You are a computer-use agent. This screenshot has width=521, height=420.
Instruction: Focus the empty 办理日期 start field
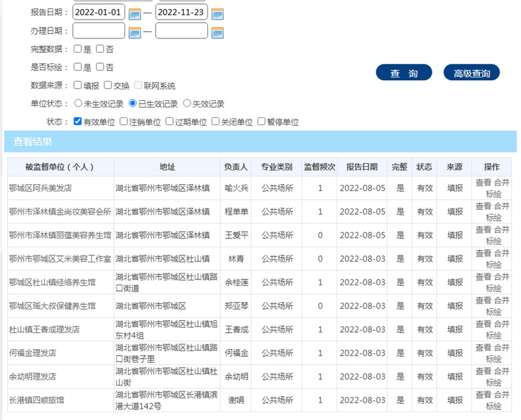(x=99, y=31)
